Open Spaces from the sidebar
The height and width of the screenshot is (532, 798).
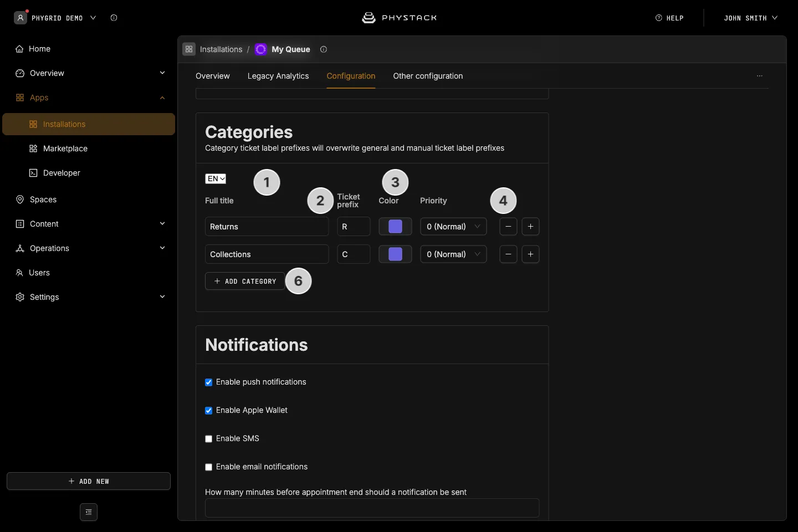pos(89,199)
